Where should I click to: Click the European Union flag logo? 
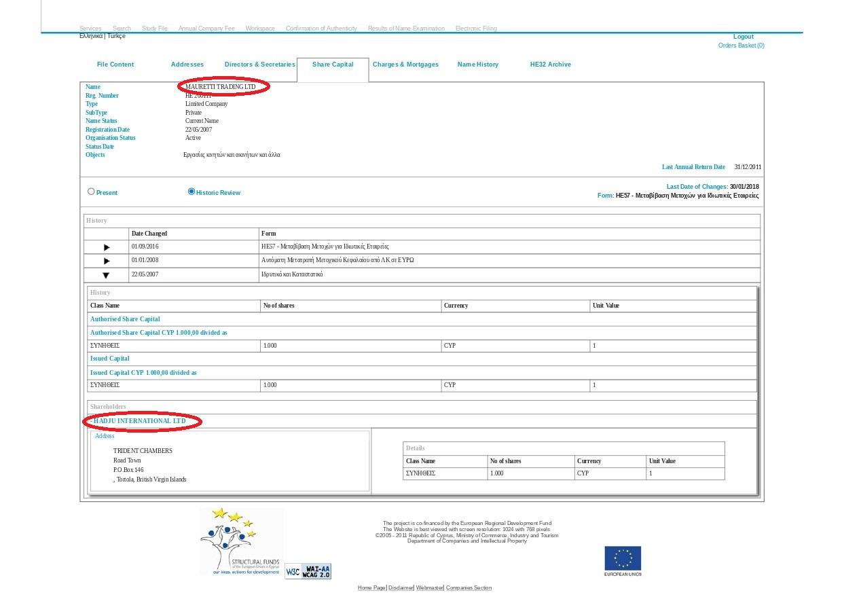pos(623,560)
